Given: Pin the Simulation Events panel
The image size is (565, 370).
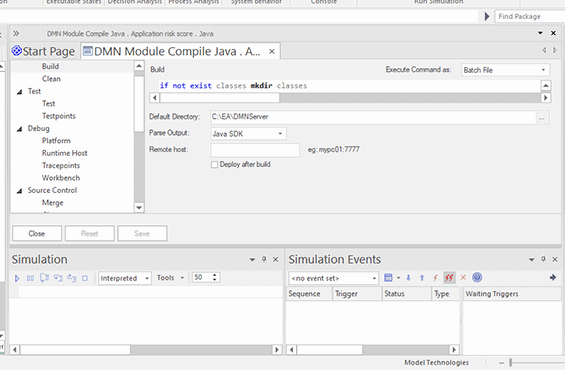Looking at the screenshot, I should [x=543, y=259].
